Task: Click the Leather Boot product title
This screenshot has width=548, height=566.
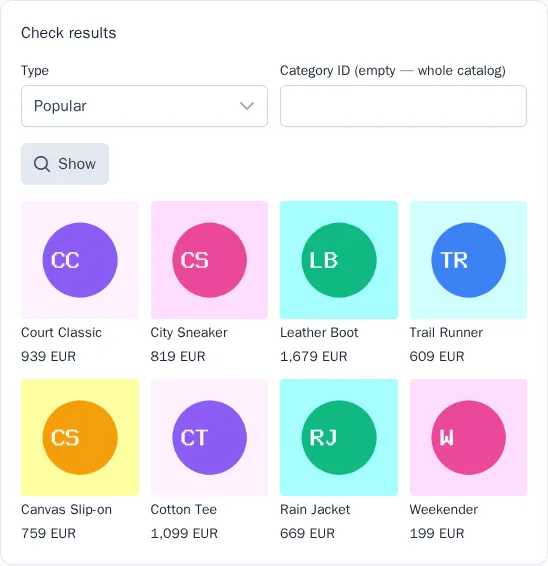Action: pyautogui.click(x=319, y=332)
